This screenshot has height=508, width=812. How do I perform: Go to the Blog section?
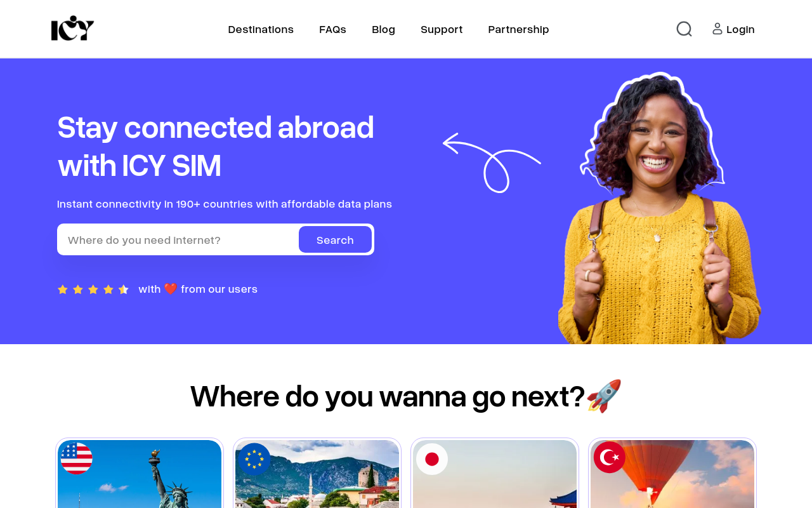pyautogui.click(x=383, y=29)
